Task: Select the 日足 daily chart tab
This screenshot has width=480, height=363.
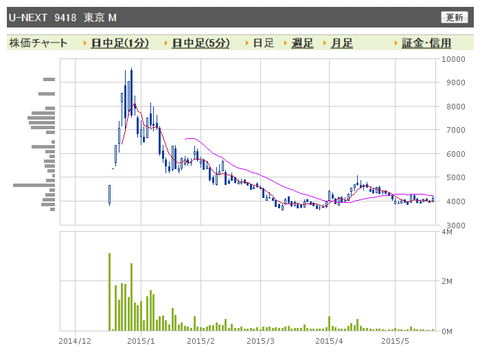Action: pos(263,43)
